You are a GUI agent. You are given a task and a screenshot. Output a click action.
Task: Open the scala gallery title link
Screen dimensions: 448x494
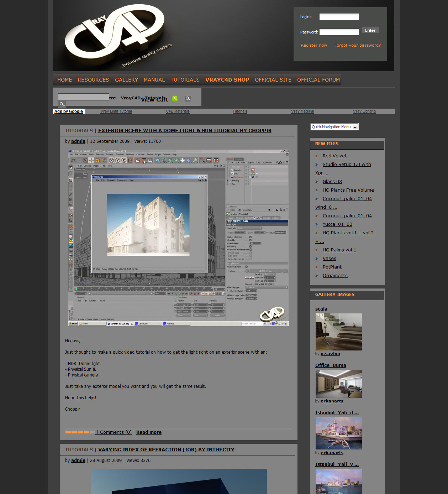coord(321,309)
